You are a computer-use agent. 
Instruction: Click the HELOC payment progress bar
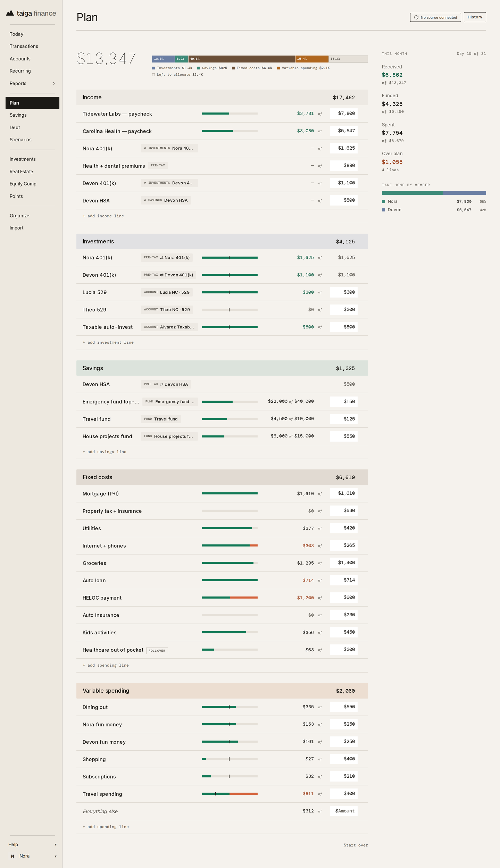(x=230, y=598)
